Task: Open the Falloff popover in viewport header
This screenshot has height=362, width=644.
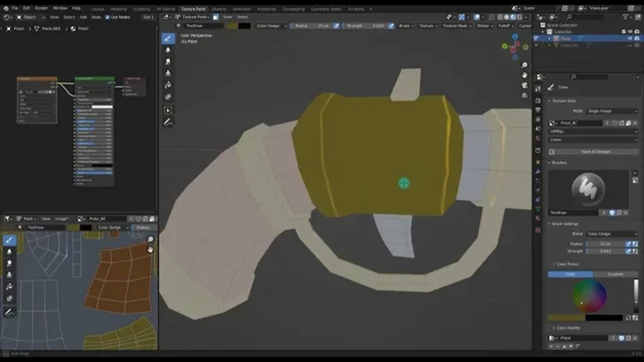Action: pos(506,26)
